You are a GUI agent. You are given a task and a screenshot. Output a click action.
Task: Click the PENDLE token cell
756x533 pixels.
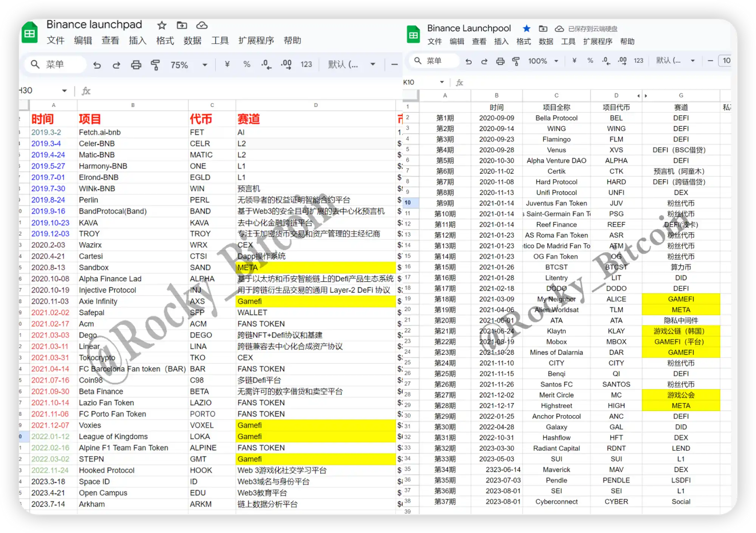click(x=616, y=480)
